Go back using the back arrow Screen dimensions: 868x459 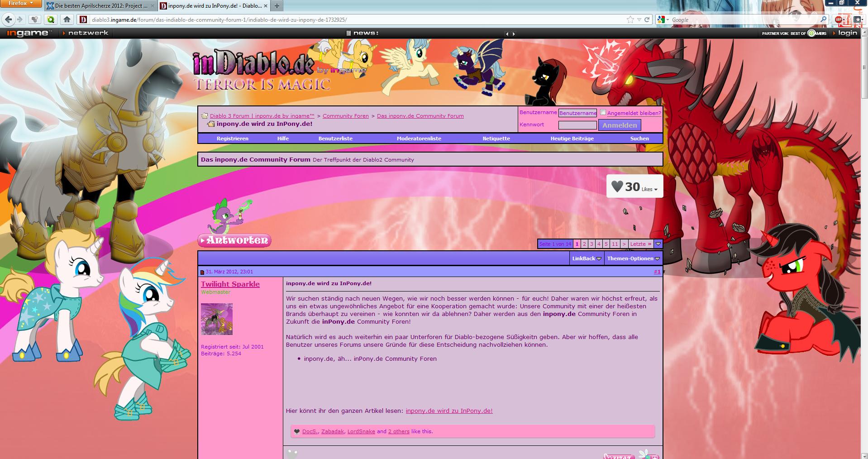point(8,19)
